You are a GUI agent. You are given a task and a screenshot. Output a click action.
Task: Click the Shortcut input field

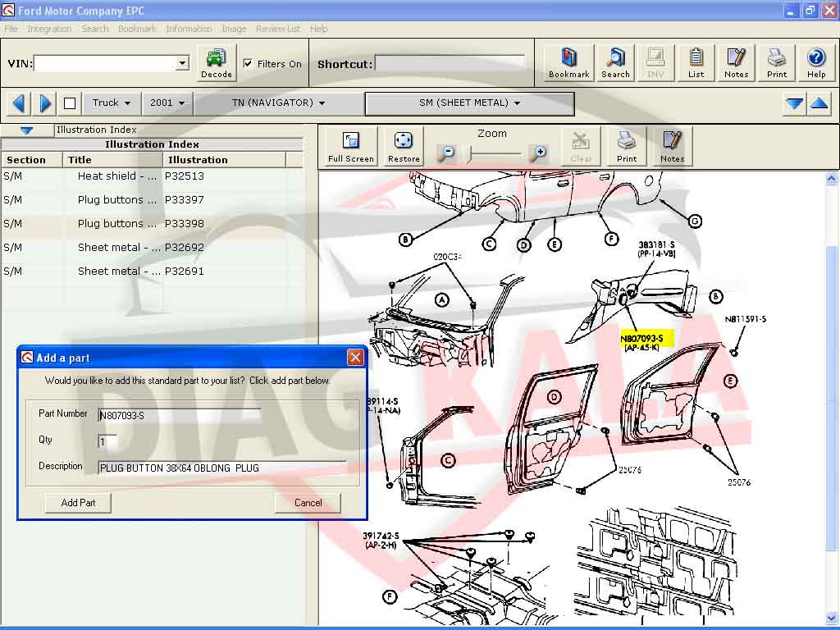coord(450,64)
